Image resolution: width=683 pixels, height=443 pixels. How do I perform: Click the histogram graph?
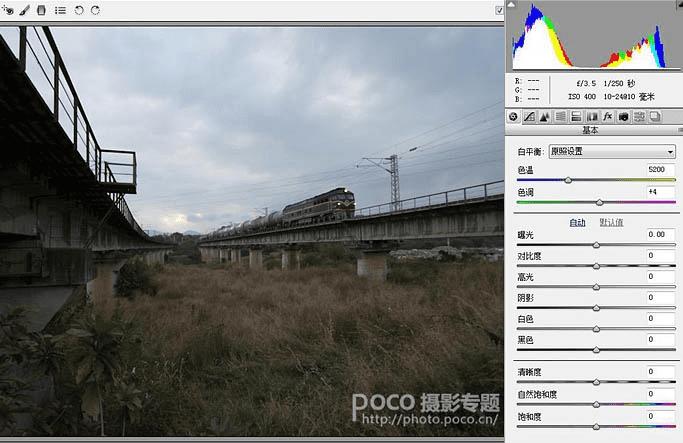click(596, 35)
